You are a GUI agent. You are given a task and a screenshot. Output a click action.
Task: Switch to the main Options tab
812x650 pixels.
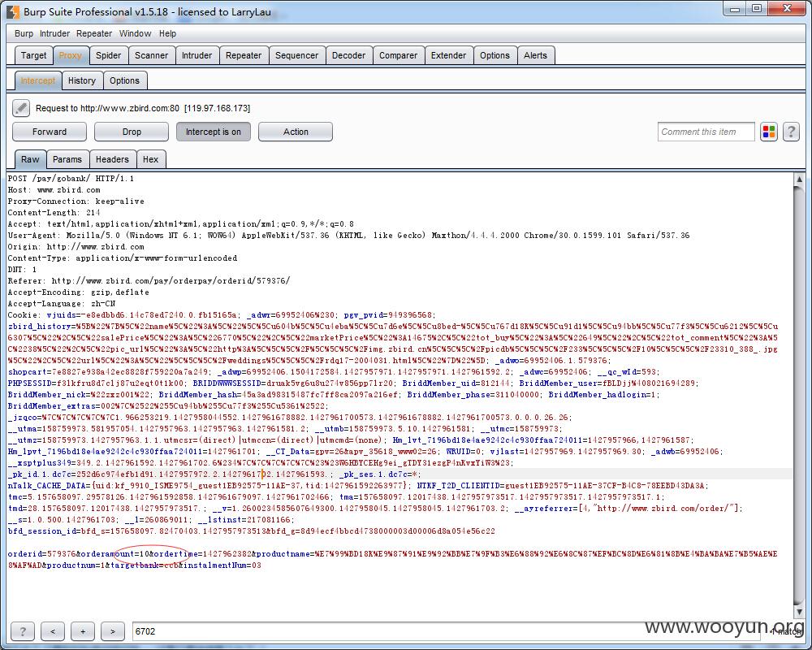[x=495, y=55]
